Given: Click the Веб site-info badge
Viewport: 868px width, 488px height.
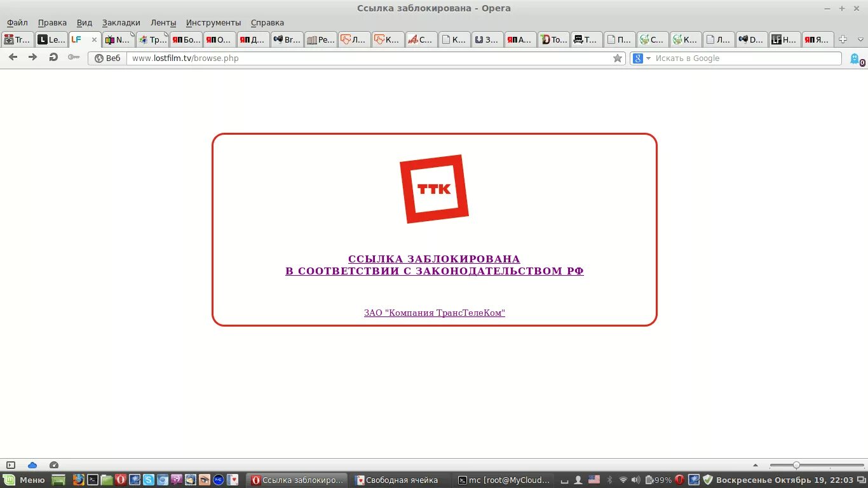Looking at the screenshot, I should coord(107,58).
